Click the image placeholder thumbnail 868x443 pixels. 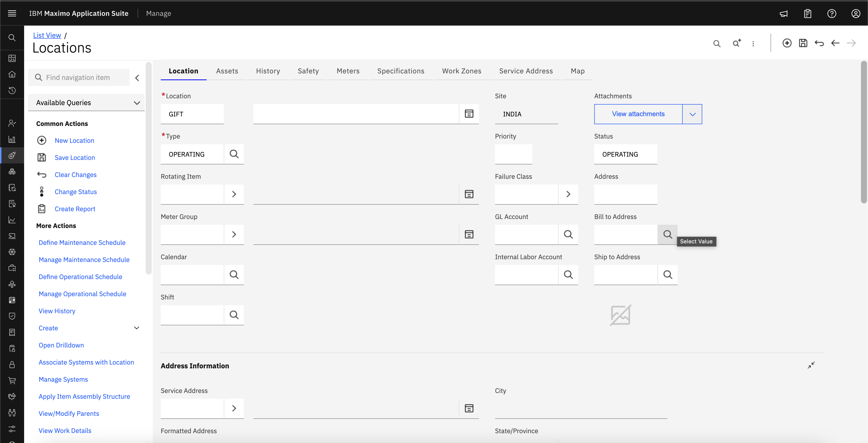620,315
